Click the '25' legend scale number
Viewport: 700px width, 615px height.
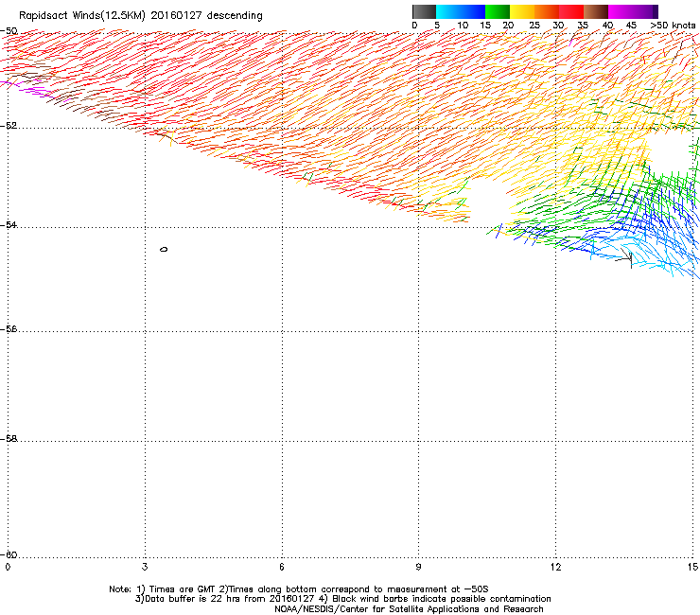pyautogui.click(x=534, y=26)
